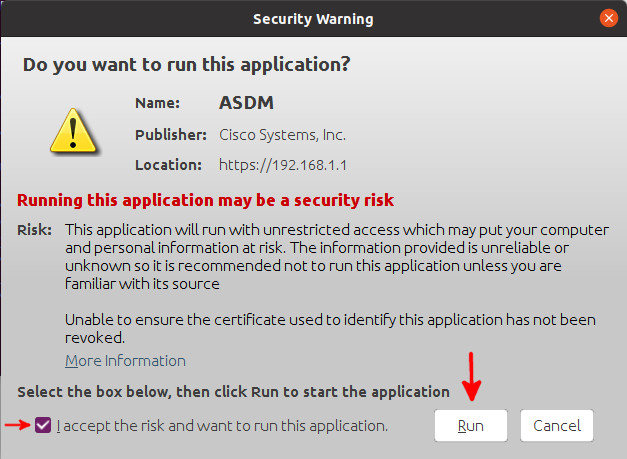Click the Run button

[x=471, y=425]
